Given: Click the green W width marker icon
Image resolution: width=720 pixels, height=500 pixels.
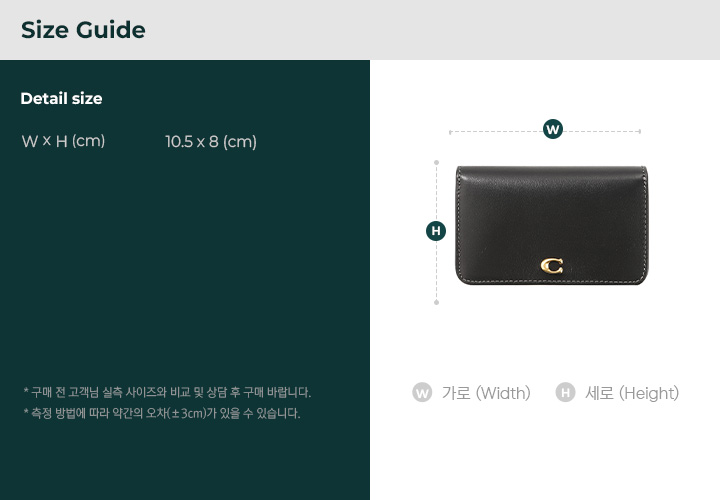Looking at the screenshot, I should pos(553,129).
